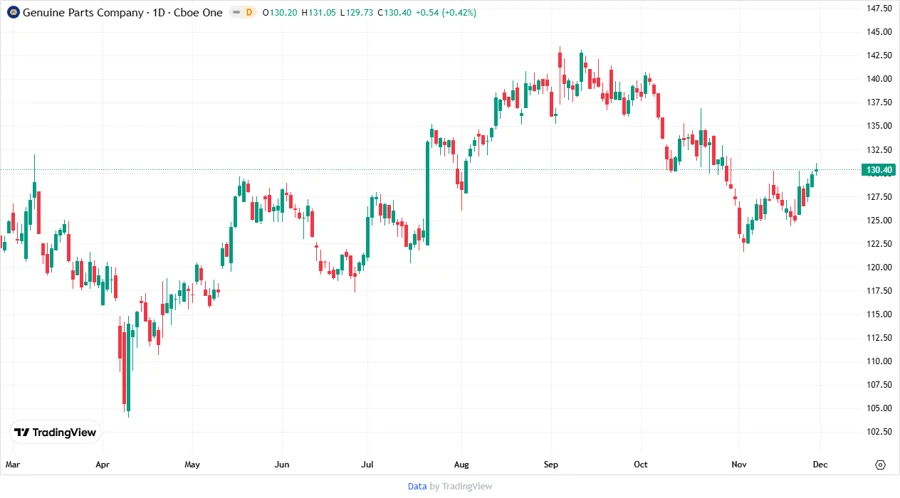Screen dimensions: 900x498
Task: Click the Cboe One exchange label
Action: click(x=198, y=12)
